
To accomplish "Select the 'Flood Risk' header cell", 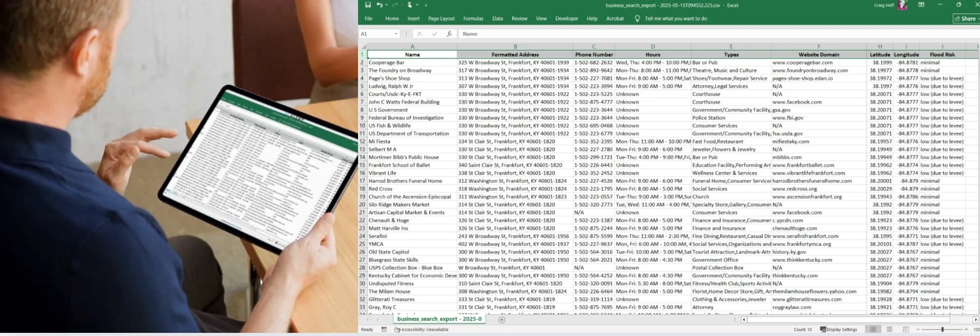I will point(942,54).
